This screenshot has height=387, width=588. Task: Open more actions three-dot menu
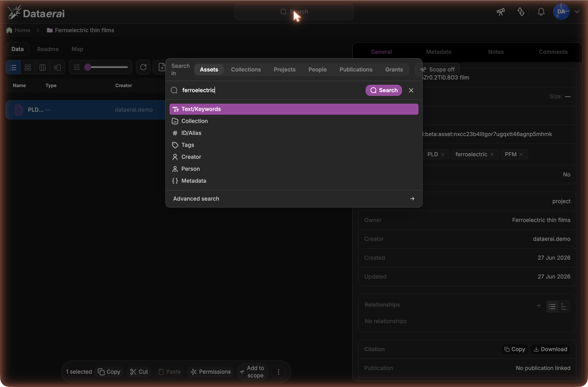278,372
